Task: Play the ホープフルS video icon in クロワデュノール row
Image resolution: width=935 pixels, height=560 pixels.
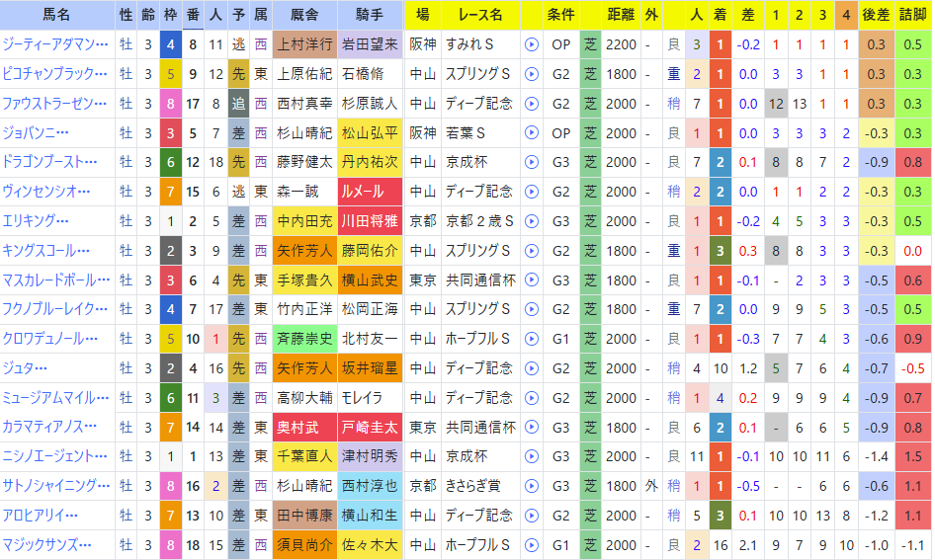Action: tap(531, 339)
